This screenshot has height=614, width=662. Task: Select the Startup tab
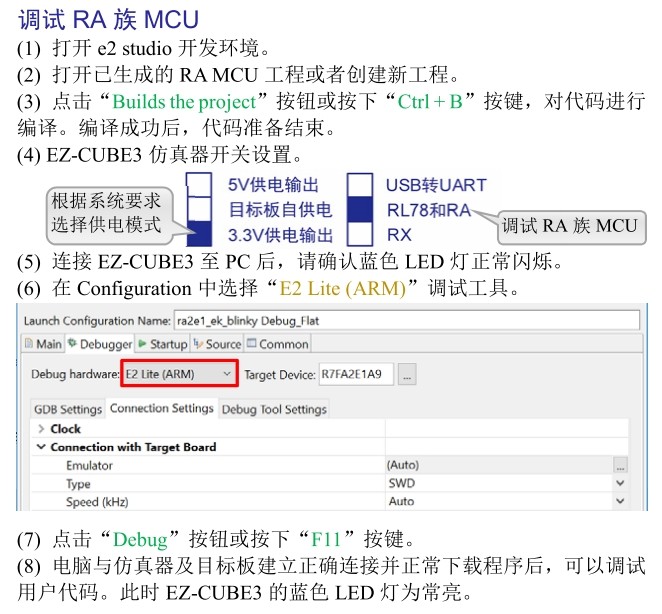pos(163,344)
